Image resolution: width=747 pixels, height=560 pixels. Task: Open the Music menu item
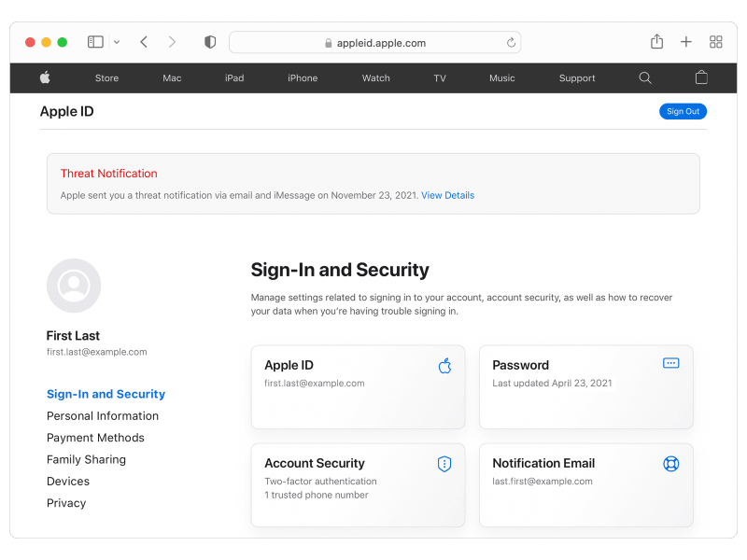(x=502, y=78)
